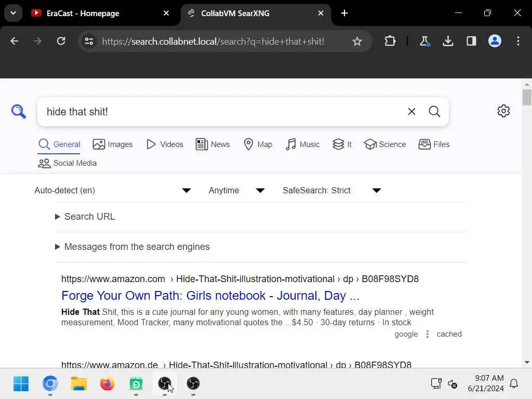Switch to Social Media search category
This screenshot has height=399, width=532.
click(67, 163)
